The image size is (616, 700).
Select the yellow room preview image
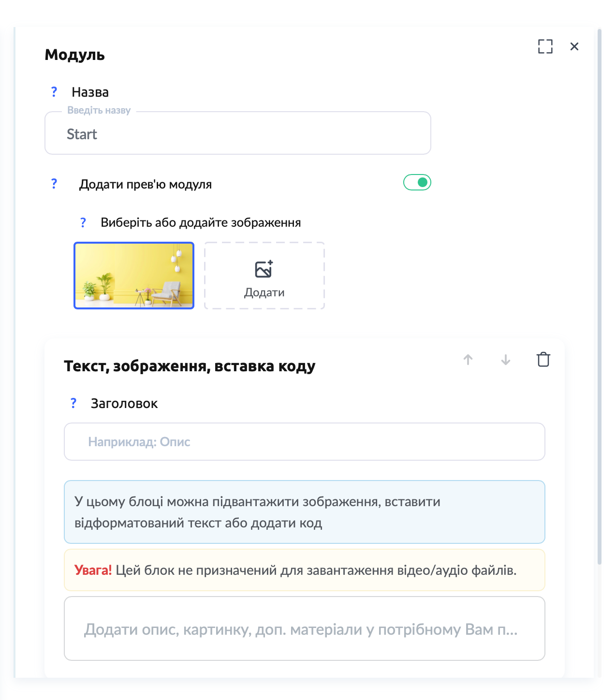(134, 276)
